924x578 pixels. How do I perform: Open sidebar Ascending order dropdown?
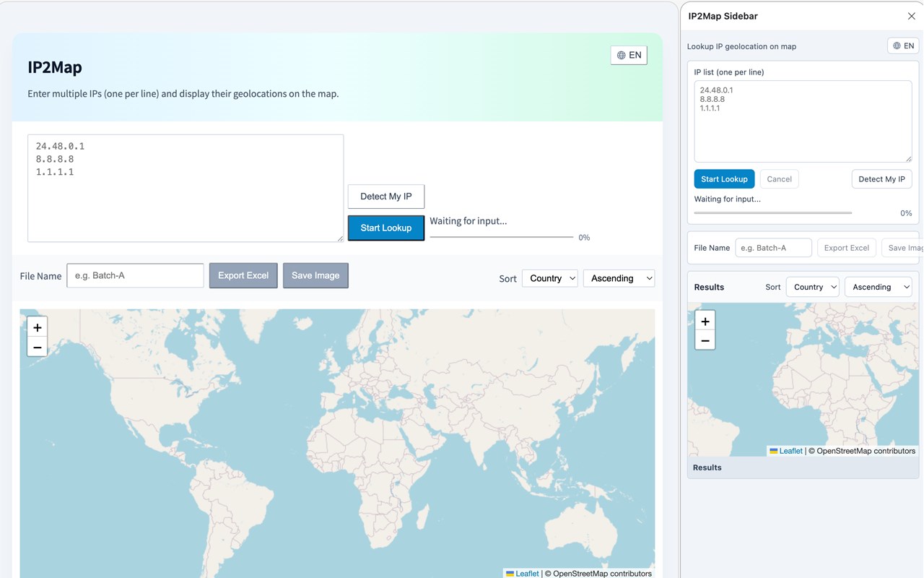878,287
